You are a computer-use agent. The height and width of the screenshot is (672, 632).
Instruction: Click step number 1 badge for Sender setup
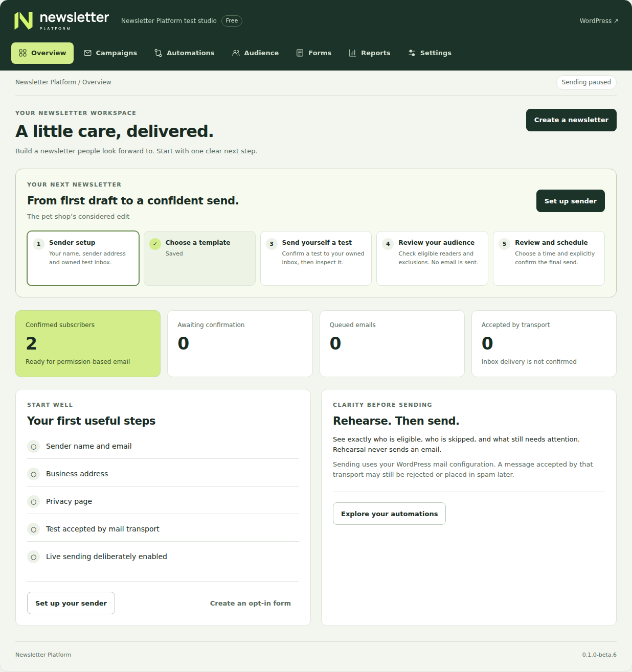click(38, 244)
